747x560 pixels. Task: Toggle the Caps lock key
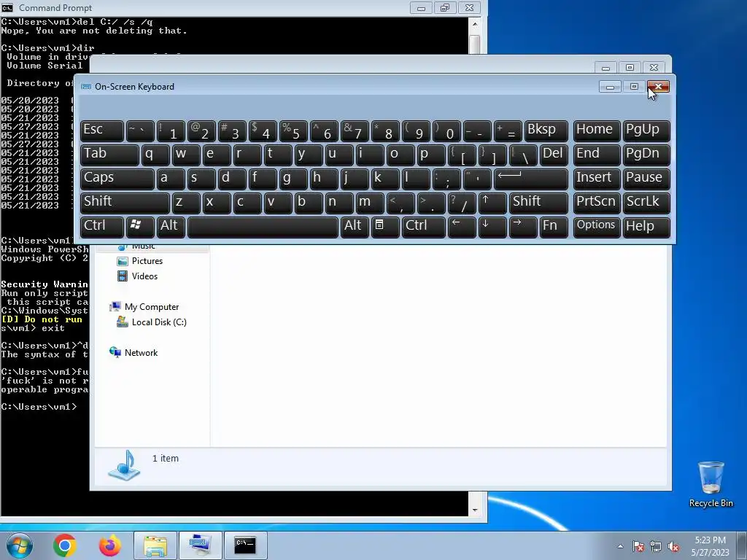(x=117, y=178)
